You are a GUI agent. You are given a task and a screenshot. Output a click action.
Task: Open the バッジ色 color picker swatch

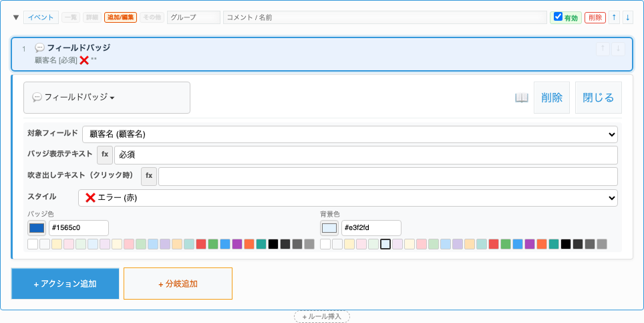click(37, 228)
